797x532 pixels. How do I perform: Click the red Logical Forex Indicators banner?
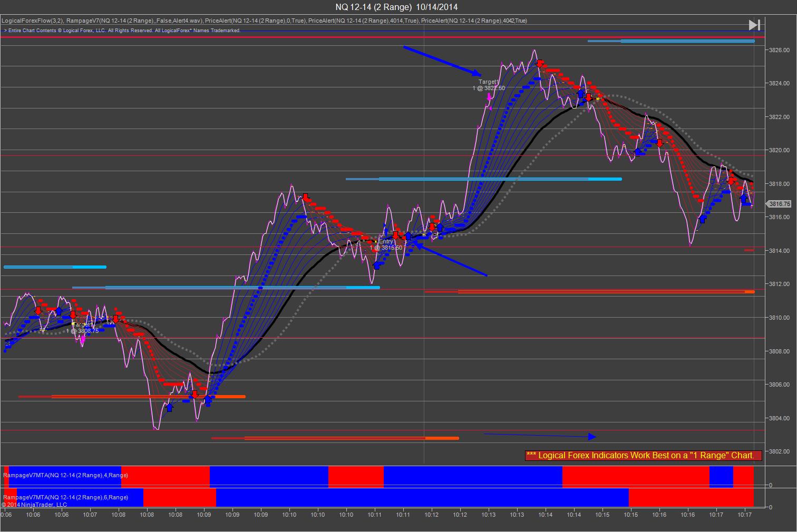[x=643, y=455]
